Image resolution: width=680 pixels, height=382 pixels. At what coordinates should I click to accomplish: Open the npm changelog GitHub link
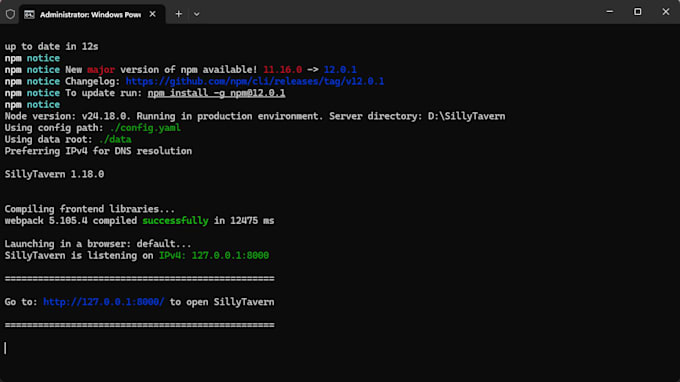(255, 82)
